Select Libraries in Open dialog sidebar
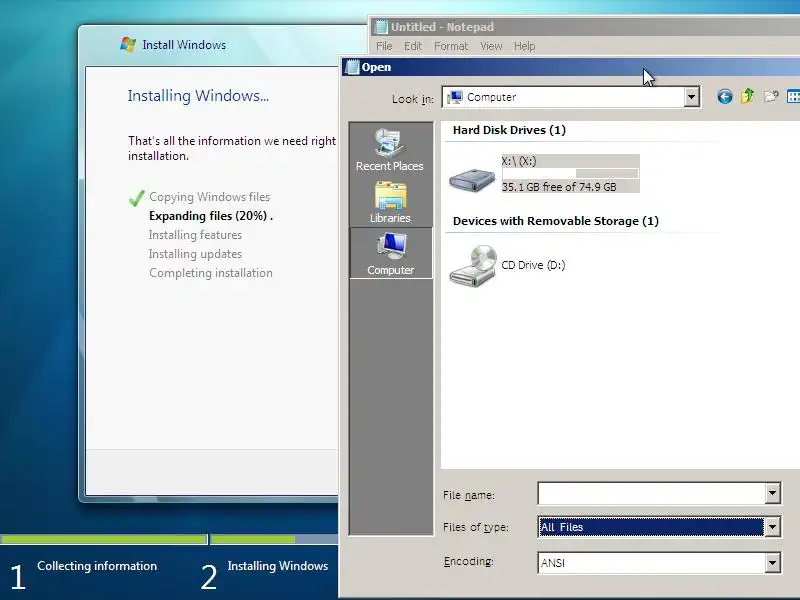 [x=390, y=203]
